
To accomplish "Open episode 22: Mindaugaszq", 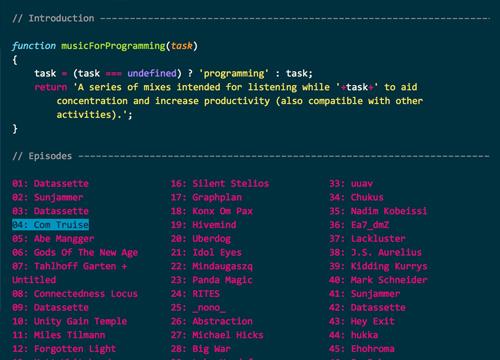I will 212,266.
